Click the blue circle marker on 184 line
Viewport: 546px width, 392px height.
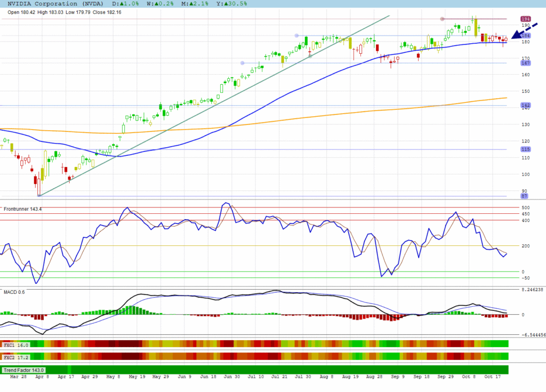point(296,36)
